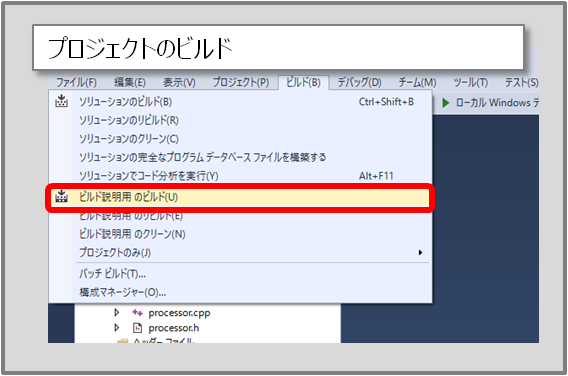Image resolution: width=568 pixels, height=376 pixels.
Task: Choose ビルド説明用 のクリーン(N)
Action: pos(240,234)
